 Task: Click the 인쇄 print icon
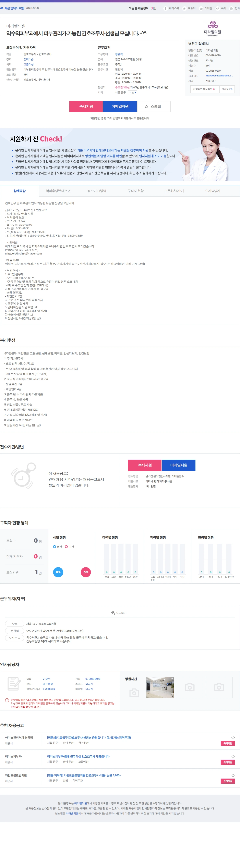(x=231, y=8)
